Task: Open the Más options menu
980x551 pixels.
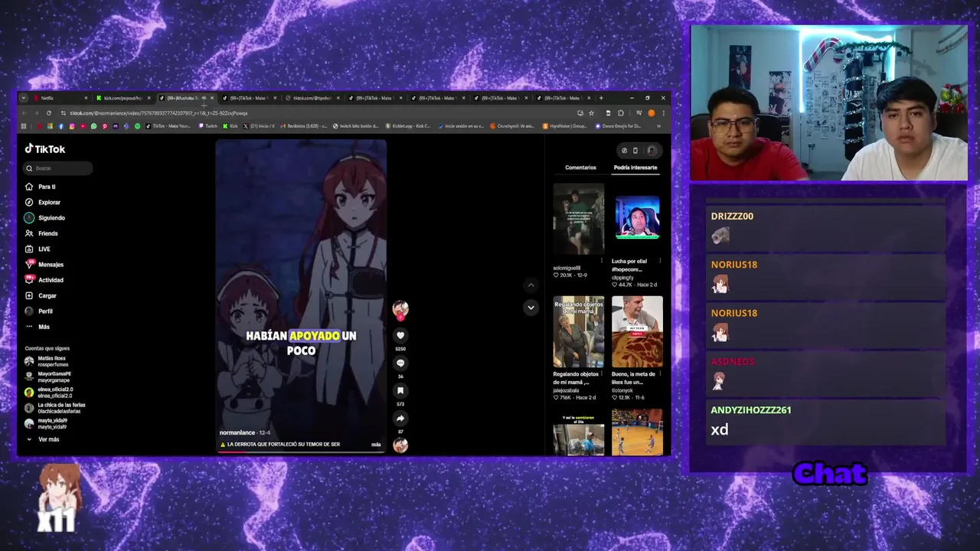Action: pos(38,327)
